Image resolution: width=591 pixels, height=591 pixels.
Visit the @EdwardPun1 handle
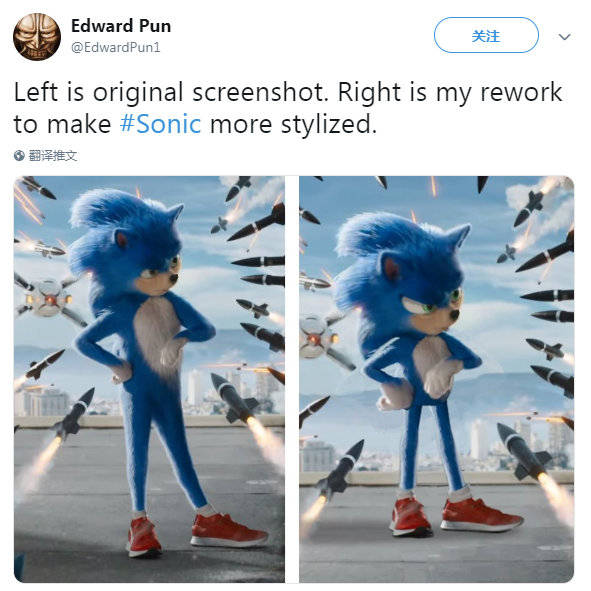coord(116,47)
